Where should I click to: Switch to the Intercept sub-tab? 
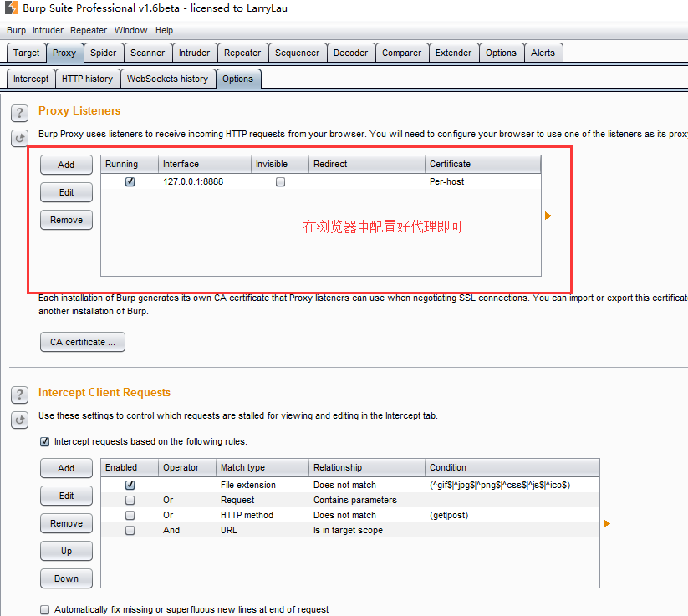coord(31,79)
